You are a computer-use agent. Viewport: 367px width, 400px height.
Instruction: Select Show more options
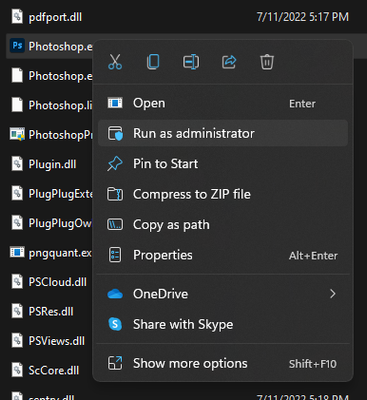tap(223, 363)
